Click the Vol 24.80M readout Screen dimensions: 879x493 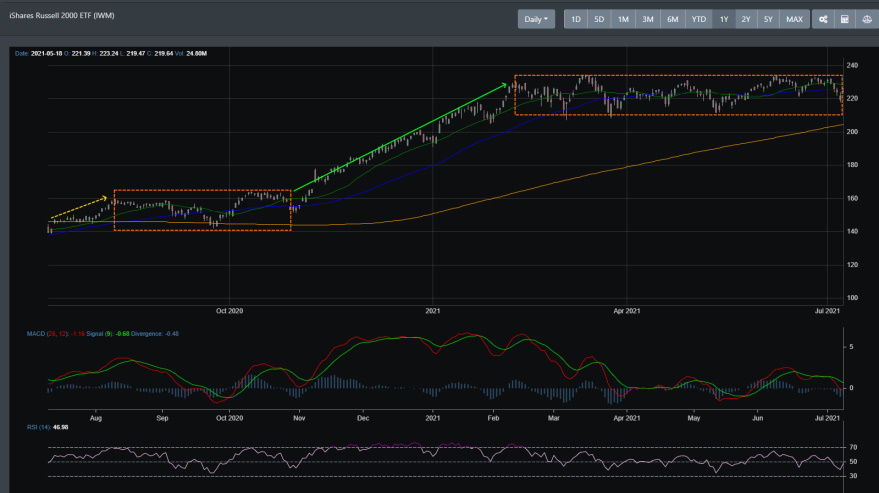[191, 54]
